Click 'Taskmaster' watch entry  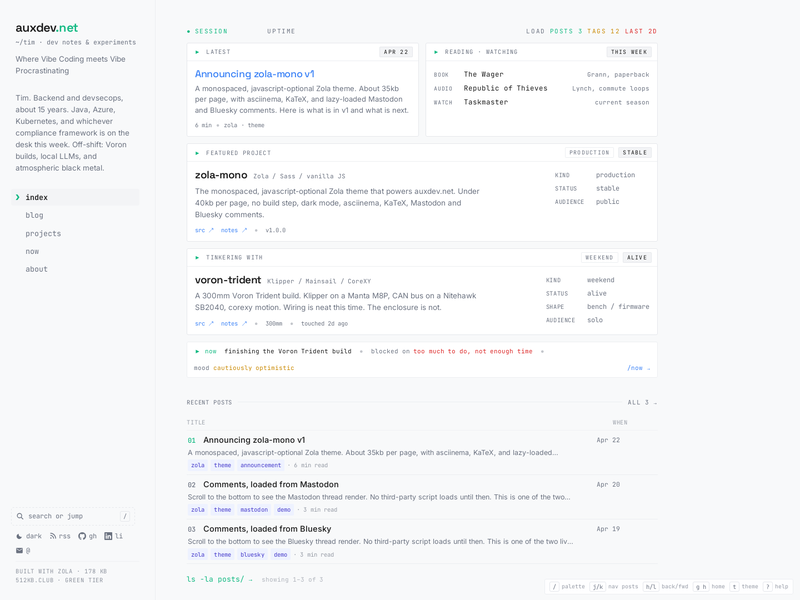486,102
